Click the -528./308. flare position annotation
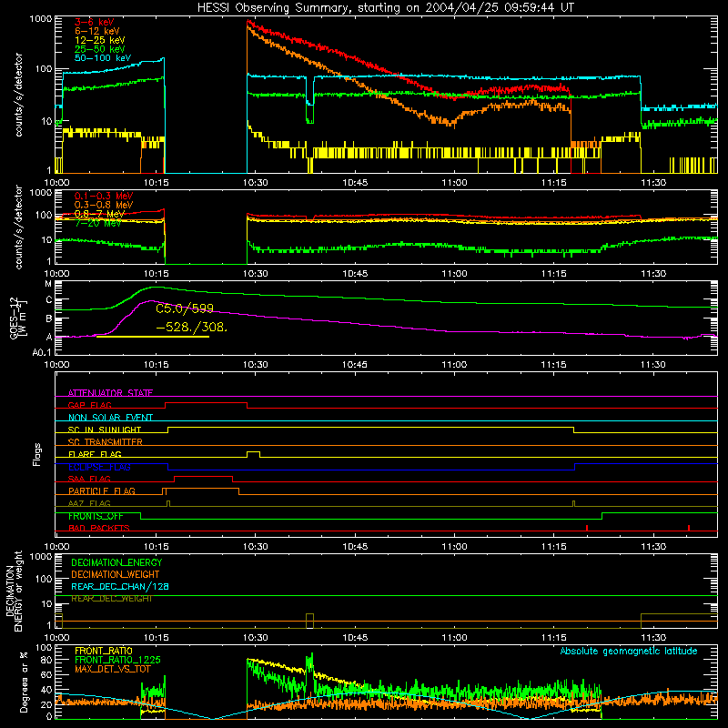The height and width of the screenshot is (728, 728). pyautogui.click(x=192, y=328)
